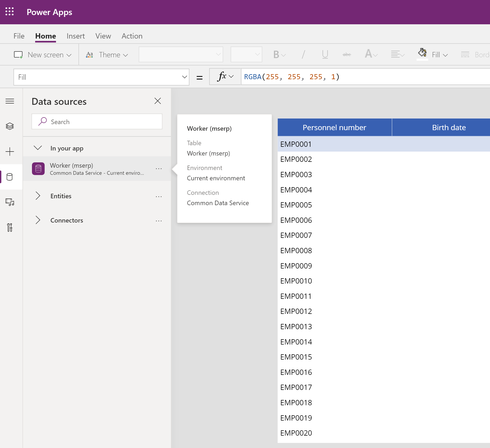Click Common Data Service in the popup
Image resolution: width=490 pixels, height=448 pixels.
(218, 203)
